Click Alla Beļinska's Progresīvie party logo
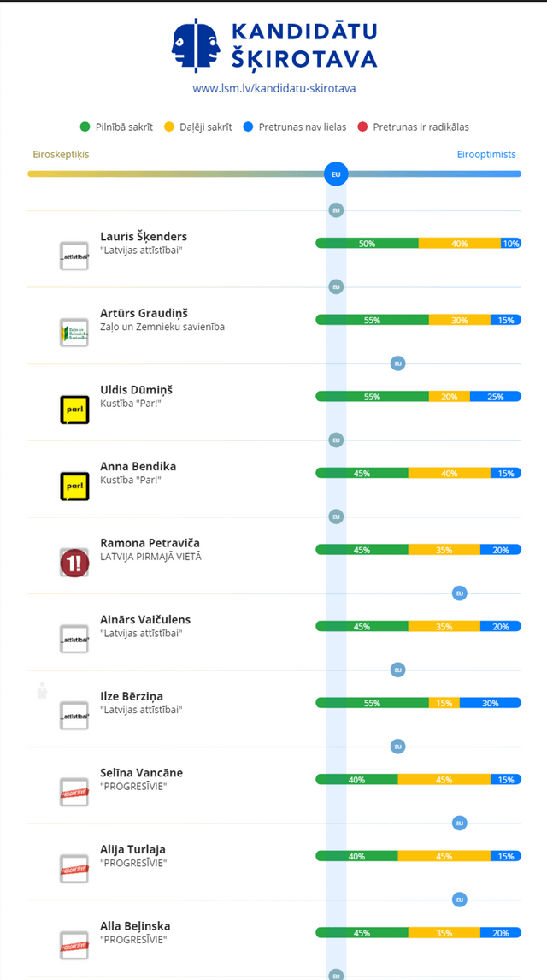This screenshot has width=547, height=980. [x=74, y=946]
